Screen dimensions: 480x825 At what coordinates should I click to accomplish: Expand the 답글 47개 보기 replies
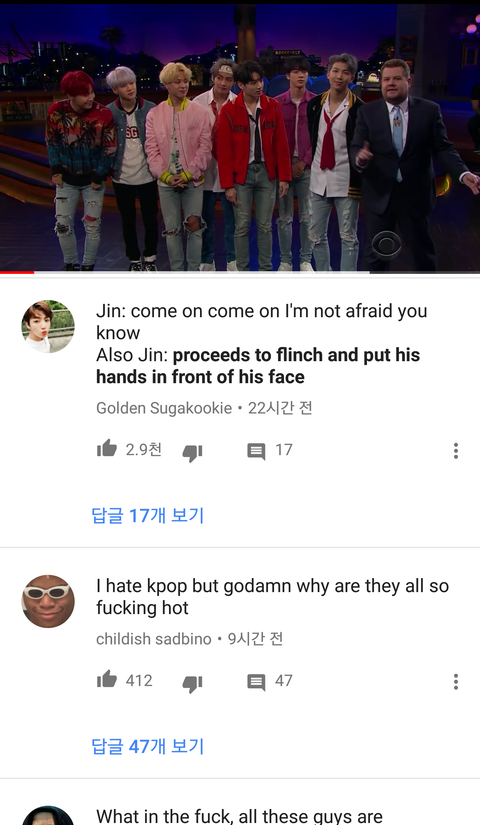[x=147, y=746]
